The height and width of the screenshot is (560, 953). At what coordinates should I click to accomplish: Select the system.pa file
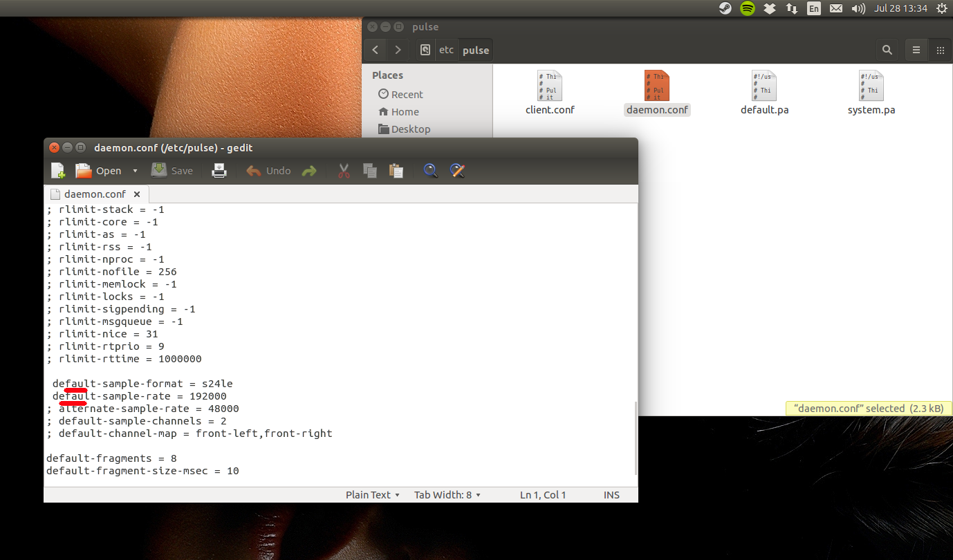(x=871, y=93)
